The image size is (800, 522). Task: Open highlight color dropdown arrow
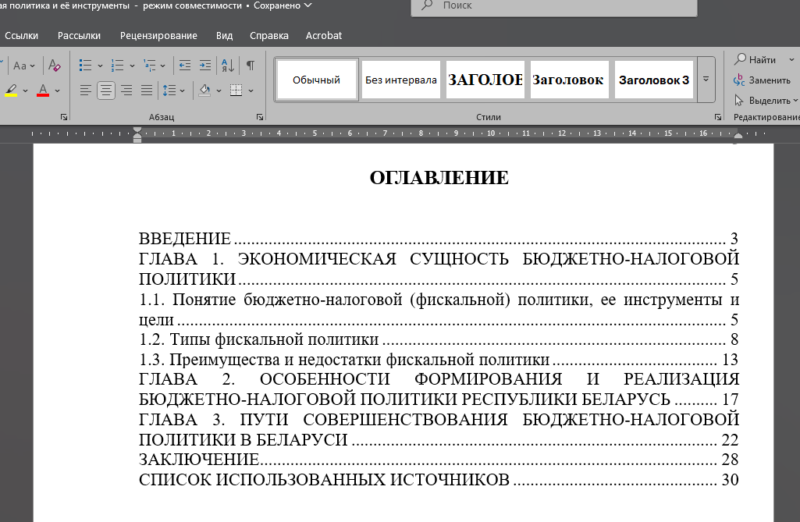[x=26, y=91]
